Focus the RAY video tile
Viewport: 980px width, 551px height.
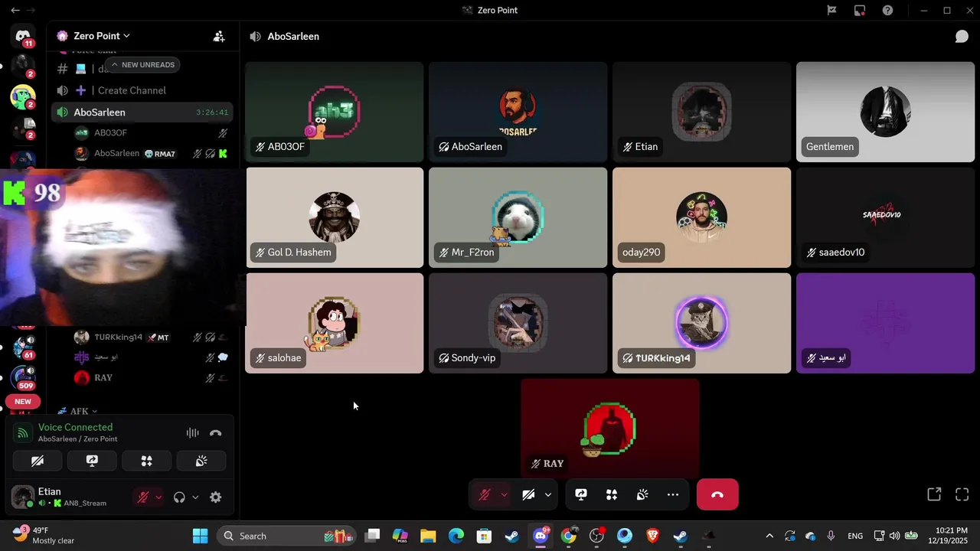[x=610, y=429]
